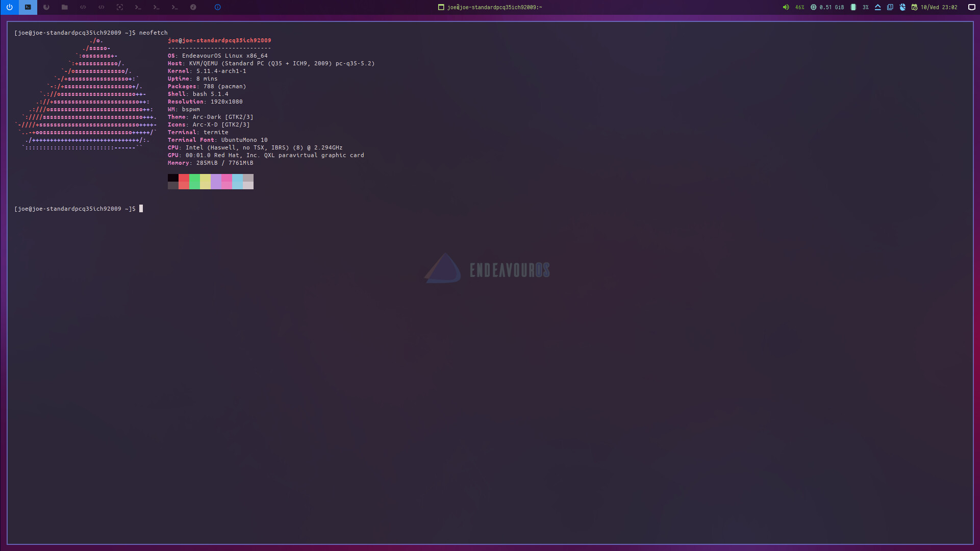
Task: Click the window counter icon showing 1
Action: point(890,7)
